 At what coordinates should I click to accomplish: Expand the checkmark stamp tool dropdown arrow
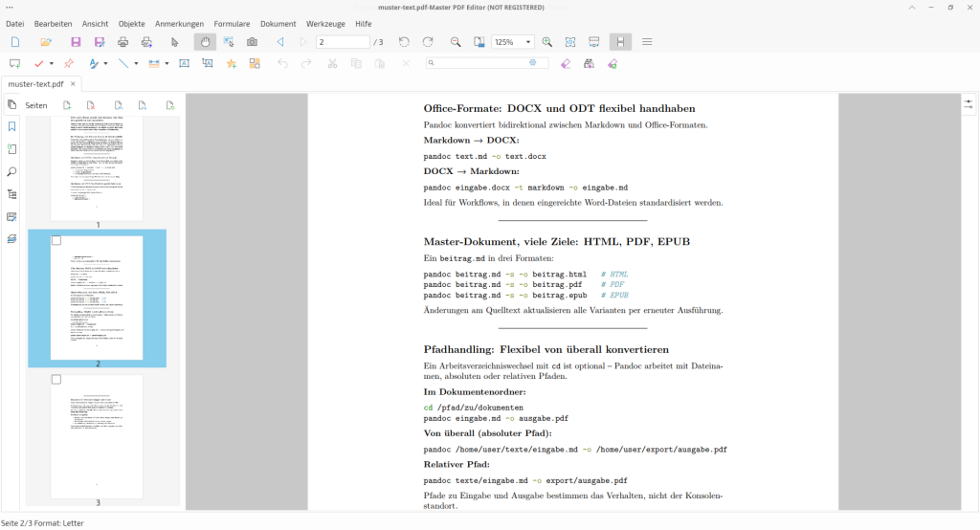[x=52, y=64]
